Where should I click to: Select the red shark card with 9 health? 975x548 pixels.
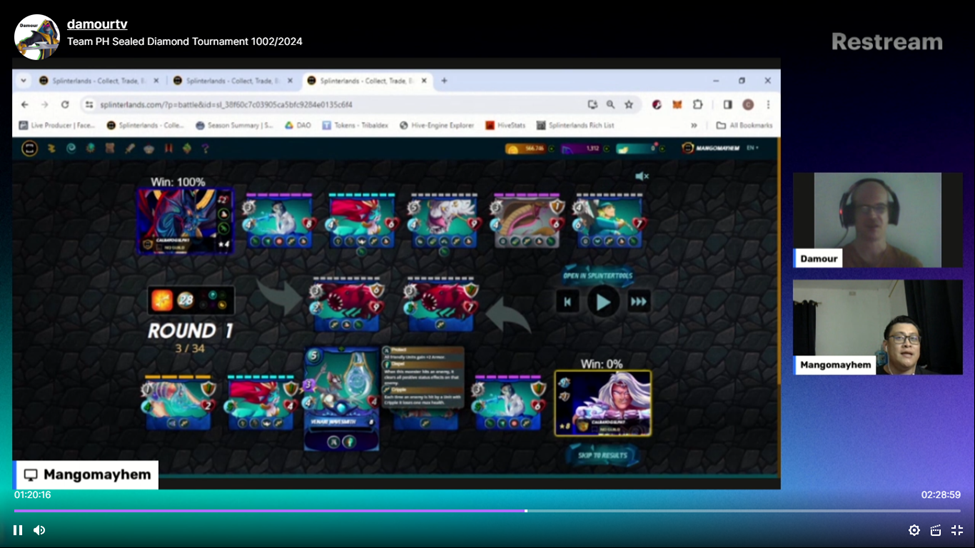[x=348, y=304]
